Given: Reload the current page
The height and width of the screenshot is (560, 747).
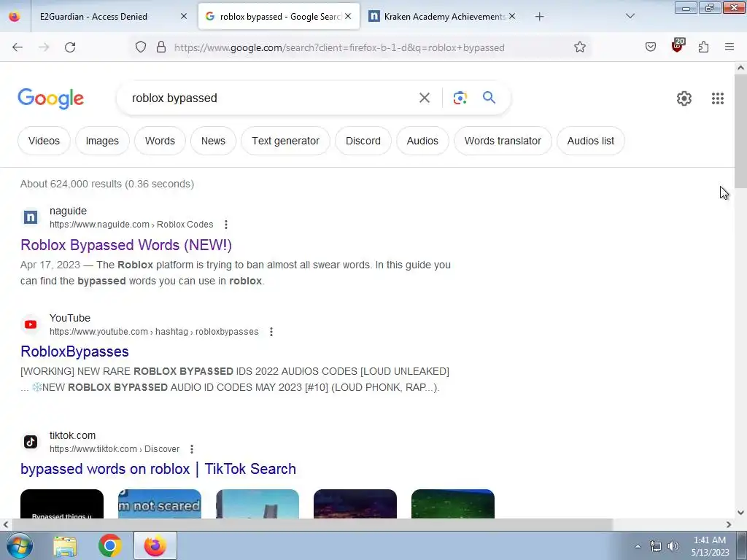Looking at the screenshot, I should pyautogui.click(x=70, y=47).
